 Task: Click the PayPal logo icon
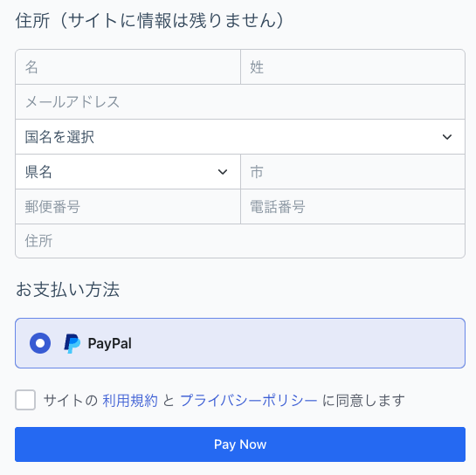72,343
